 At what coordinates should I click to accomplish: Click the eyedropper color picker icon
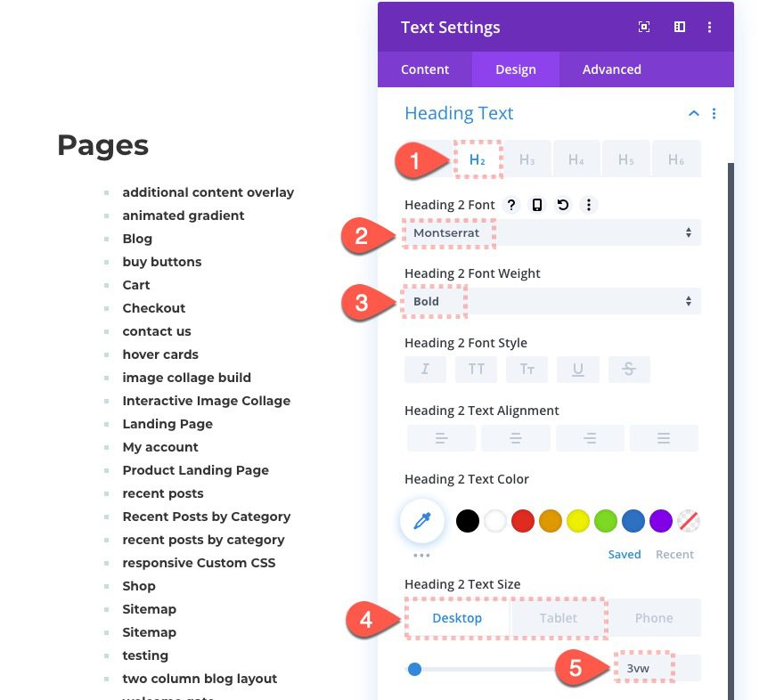pyautogui.click(x=421, y=520)
